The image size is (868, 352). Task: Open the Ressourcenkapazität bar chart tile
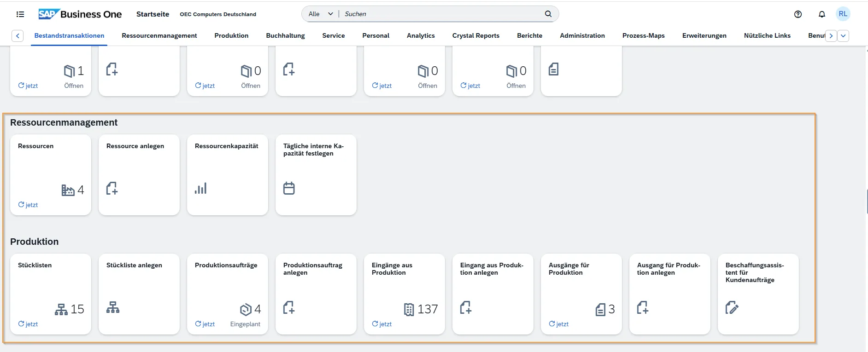pos(200,189)
